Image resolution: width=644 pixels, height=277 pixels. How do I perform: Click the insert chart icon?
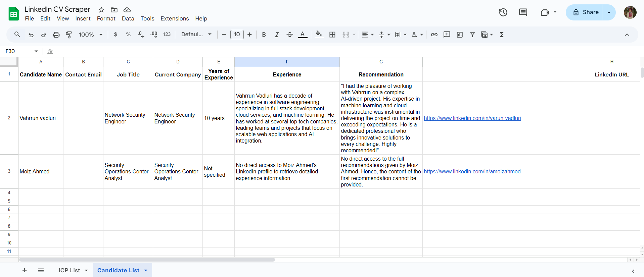[460, 35]
